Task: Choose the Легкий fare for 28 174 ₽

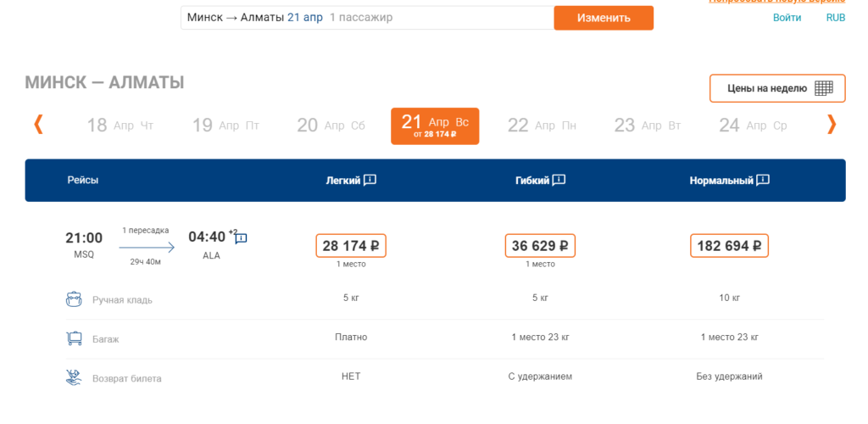Action: (350, 246)
